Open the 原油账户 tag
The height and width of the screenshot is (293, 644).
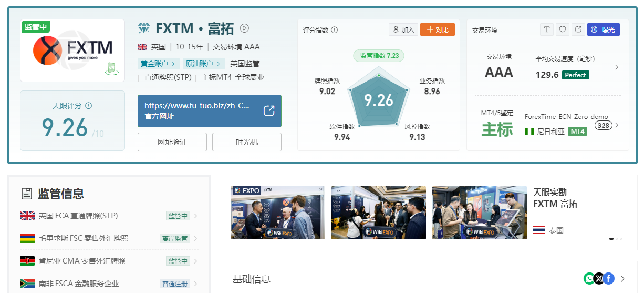tap(204, 64)
